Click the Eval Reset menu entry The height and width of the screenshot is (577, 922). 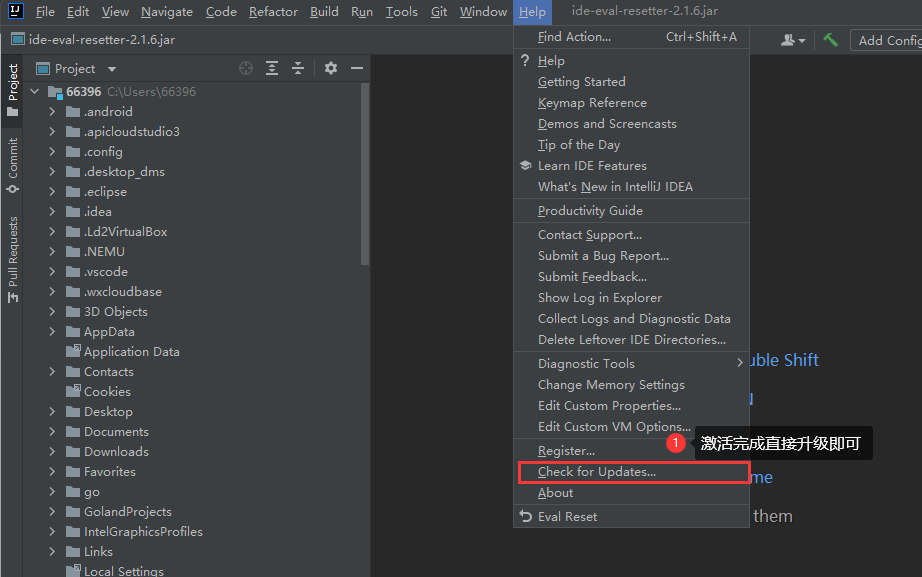[x=632, y=516]
